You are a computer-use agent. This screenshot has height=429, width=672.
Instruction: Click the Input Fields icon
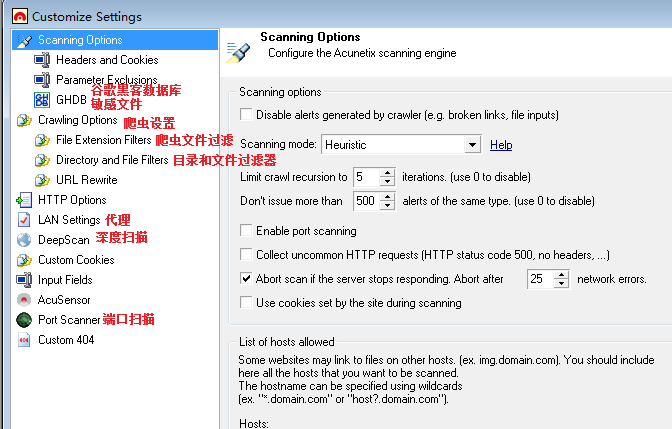24,280
